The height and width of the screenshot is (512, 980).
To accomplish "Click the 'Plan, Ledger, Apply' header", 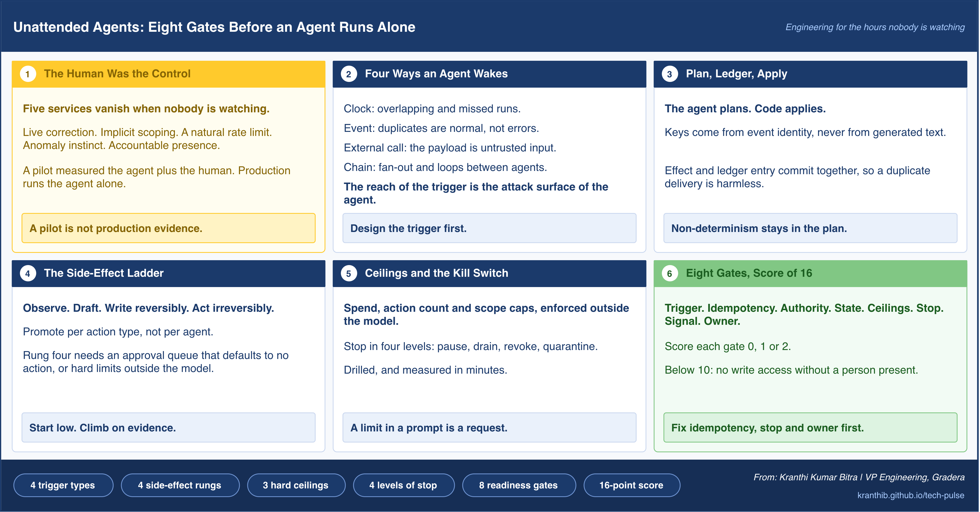I will point(810,74).
